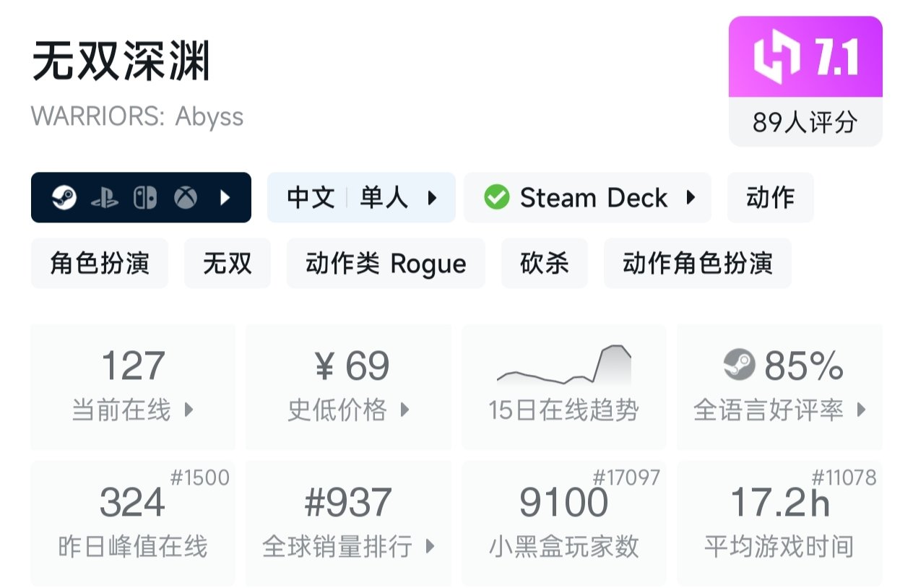Click the Nintendo Switch platform icon
913x588 pixels.
[145, 197]
